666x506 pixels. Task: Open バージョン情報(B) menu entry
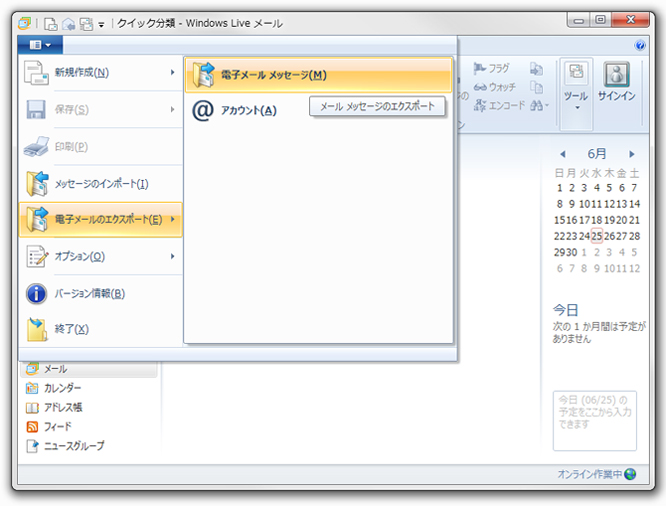click(x=101, y=294)
